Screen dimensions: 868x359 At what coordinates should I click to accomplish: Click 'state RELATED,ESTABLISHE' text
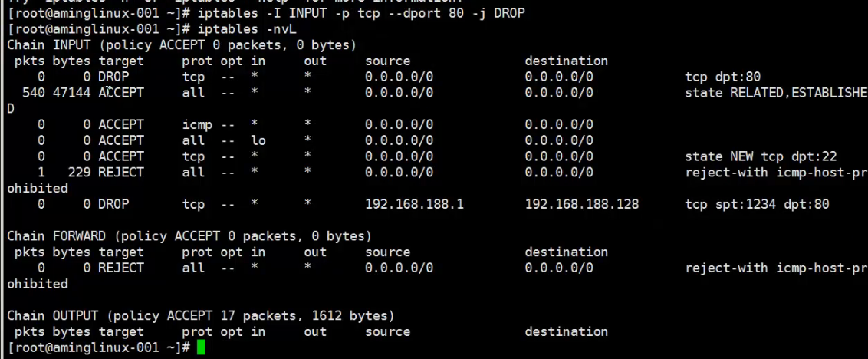click(x=776, y=93)
